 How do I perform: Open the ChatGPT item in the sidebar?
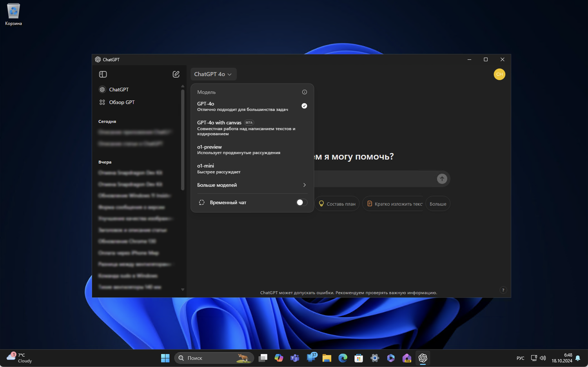(139, 90)
